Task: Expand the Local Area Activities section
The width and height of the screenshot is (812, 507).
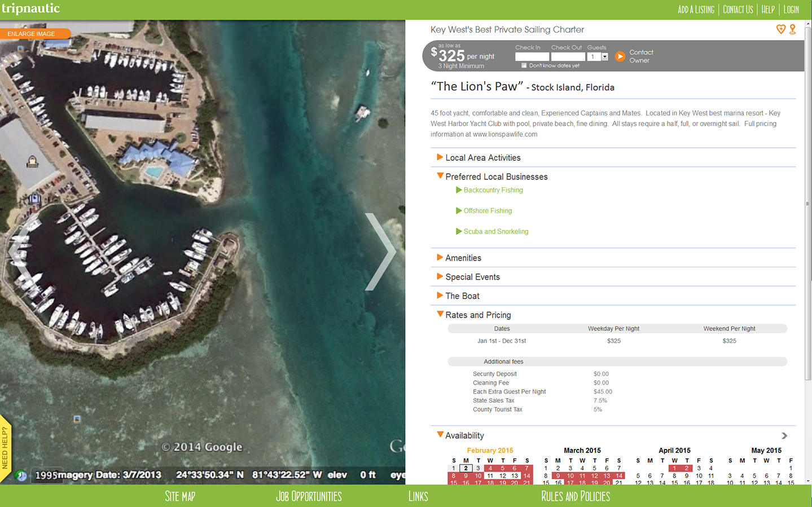Action: pos(482,158)
